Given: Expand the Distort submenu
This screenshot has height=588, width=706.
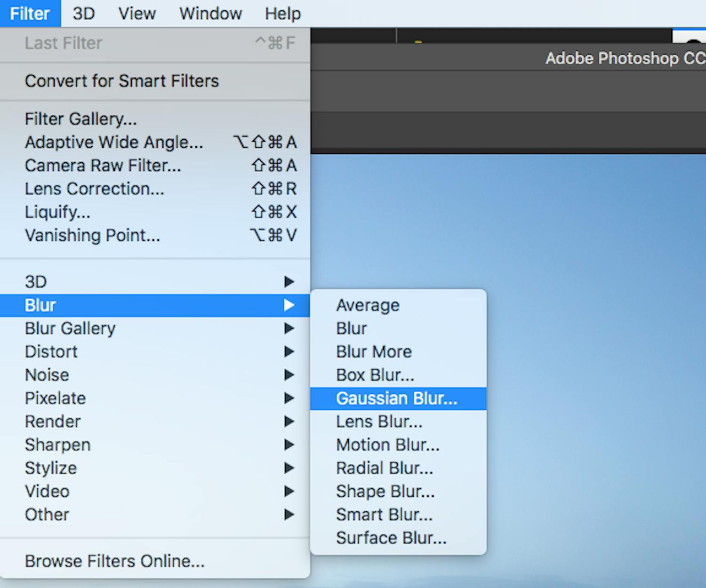Looking at the screenshot, I should [x=51, y=352].
